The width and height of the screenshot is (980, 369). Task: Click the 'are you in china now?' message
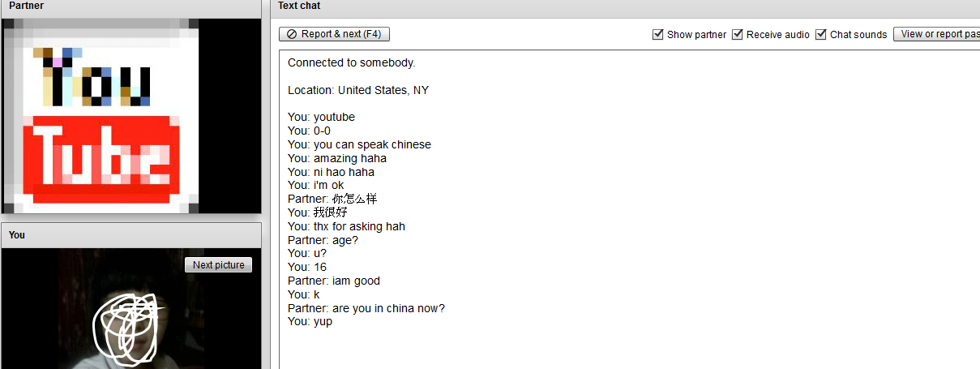(x=366, y=308)
